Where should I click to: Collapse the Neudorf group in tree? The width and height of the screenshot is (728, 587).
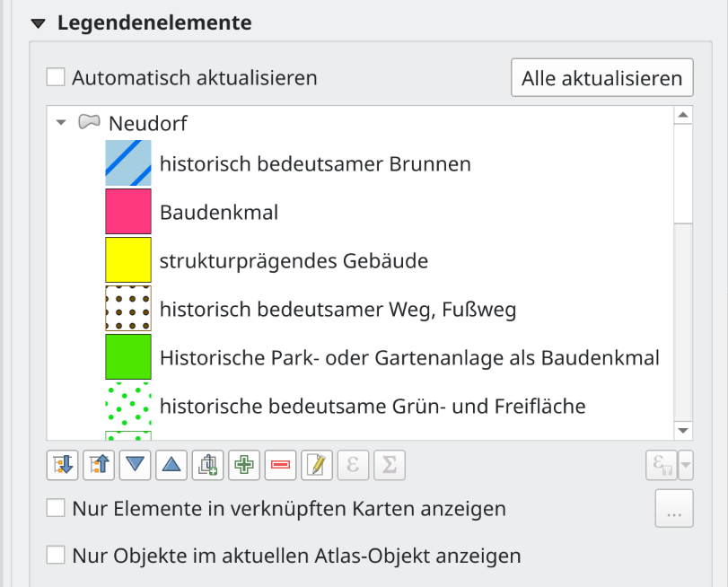[61, 123]
